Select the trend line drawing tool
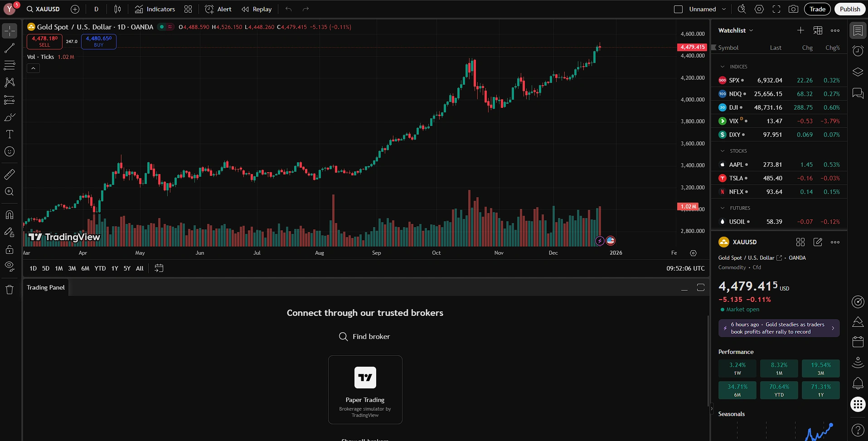 click(10, 48)
